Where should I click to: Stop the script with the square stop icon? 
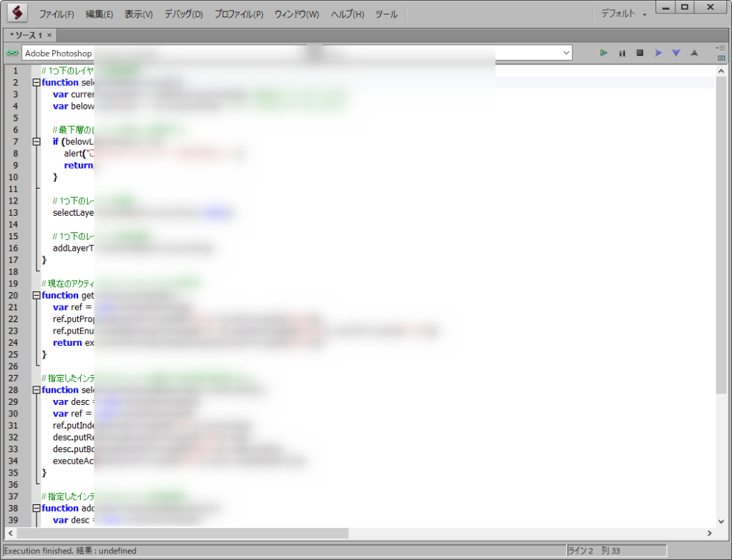click(x=640, y=53)
